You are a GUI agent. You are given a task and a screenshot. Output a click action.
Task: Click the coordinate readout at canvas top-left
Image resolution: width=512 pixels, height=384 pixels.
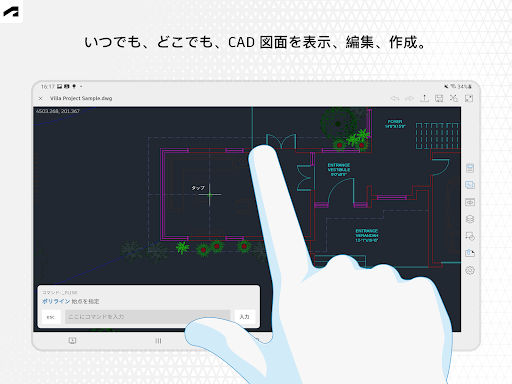coord(58,111)
